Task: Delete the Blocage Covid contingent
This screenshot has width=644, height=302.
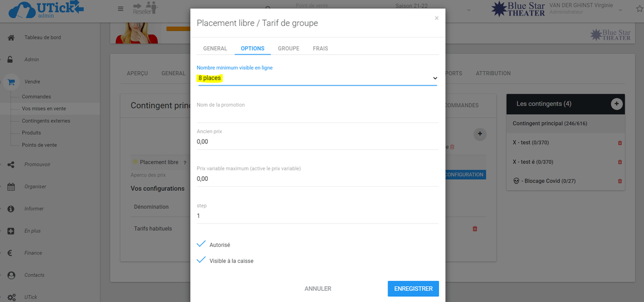Action: tap(620, 181)
